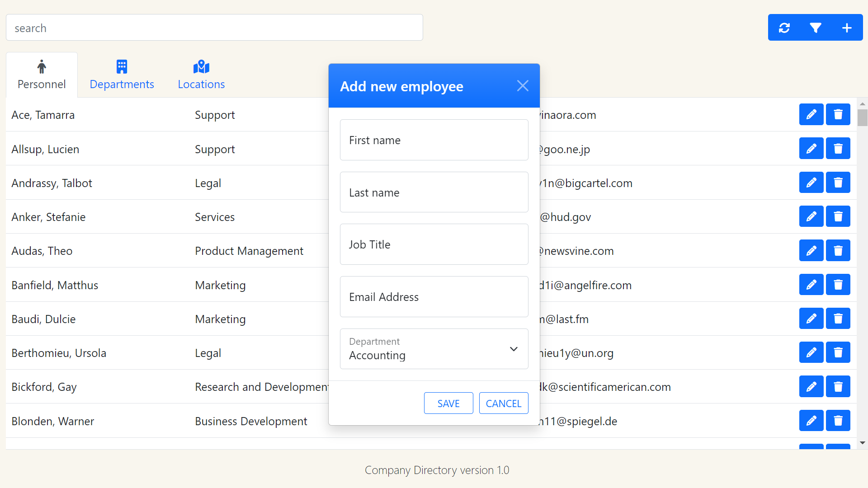
Task: Edit Anker, Stefanie's entry
Action: (811, 216)
